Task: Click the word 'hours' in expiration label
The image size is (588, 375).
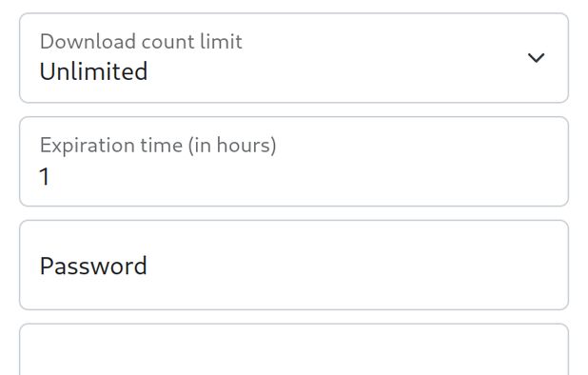Action: (x=244, y=145)
